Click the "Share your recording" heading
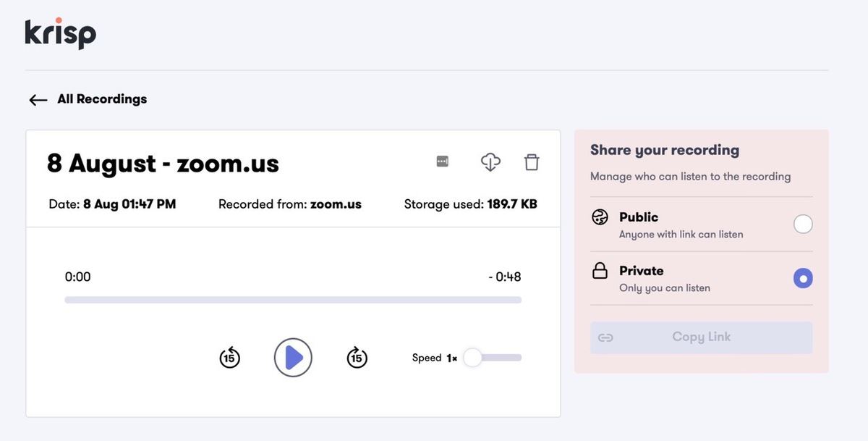868x441 pixels. point(665,150)
